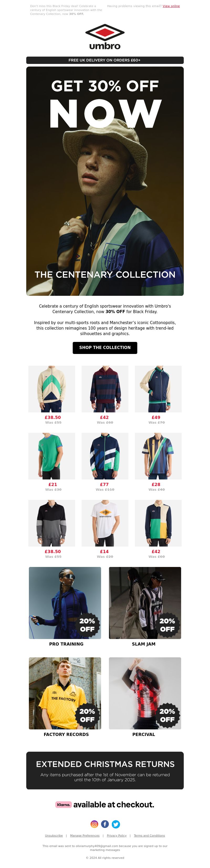Open the Privacy Policy link

[117, 835]
